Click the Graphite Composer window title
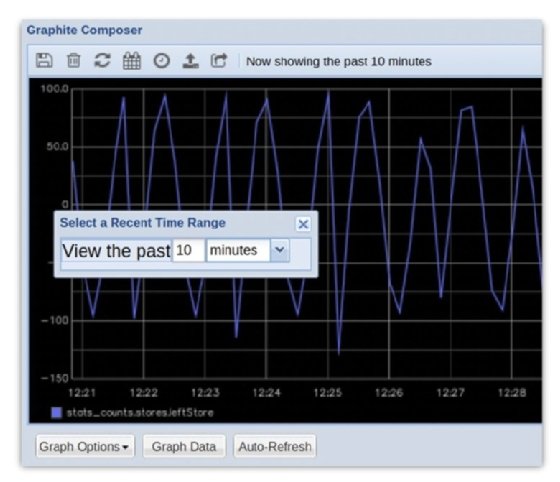560x482 pixels. point(85,30)
